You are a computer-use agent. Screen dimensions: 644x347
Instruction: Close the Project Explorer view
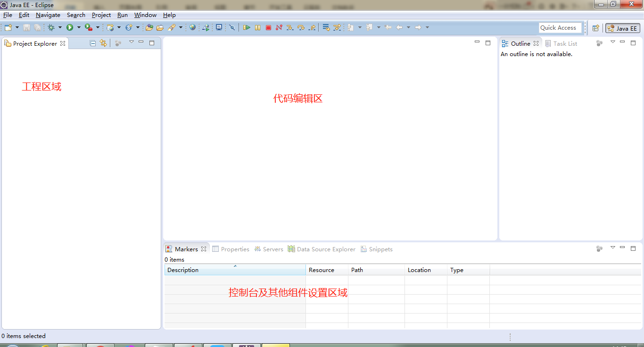pos(63,43)
